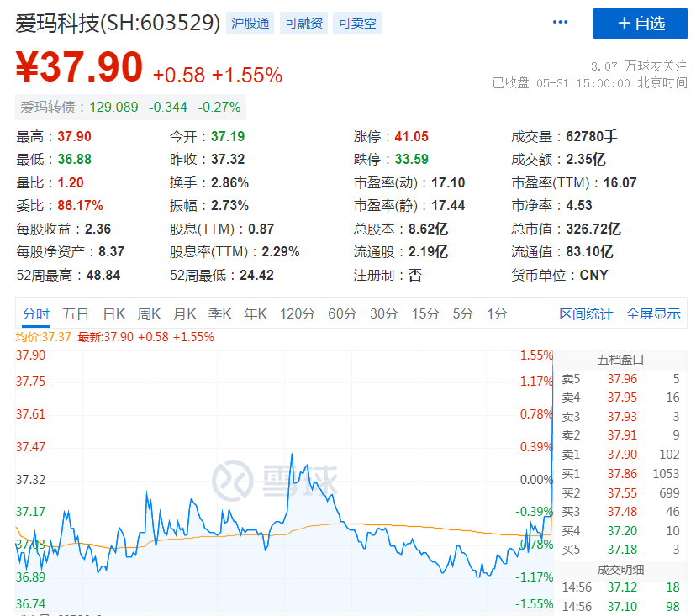Viewport: 696px width, 616px height.
Task: Click the 市盈率(TTM) 16.07 value
Action: [620, 182]
